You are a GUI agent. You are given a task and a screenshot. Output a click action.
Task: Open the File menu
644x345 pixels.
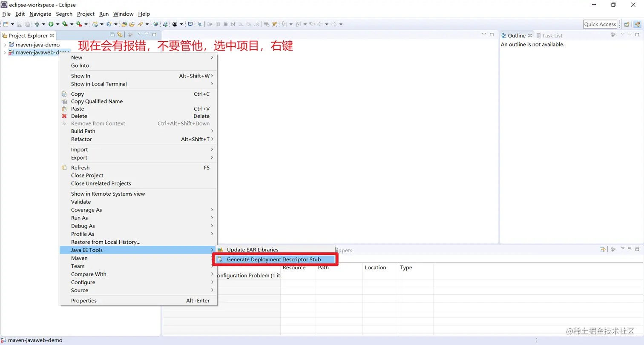click(x=6, y=14)
